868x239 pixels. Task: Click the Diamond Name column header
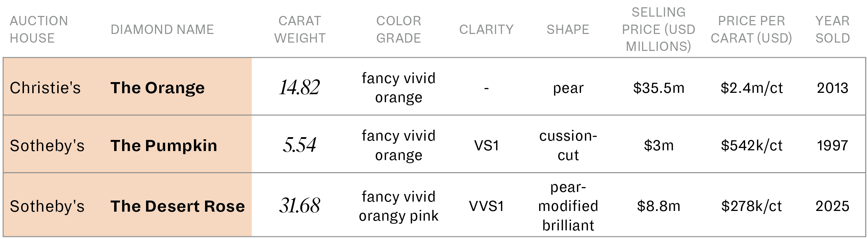[162, 29]
